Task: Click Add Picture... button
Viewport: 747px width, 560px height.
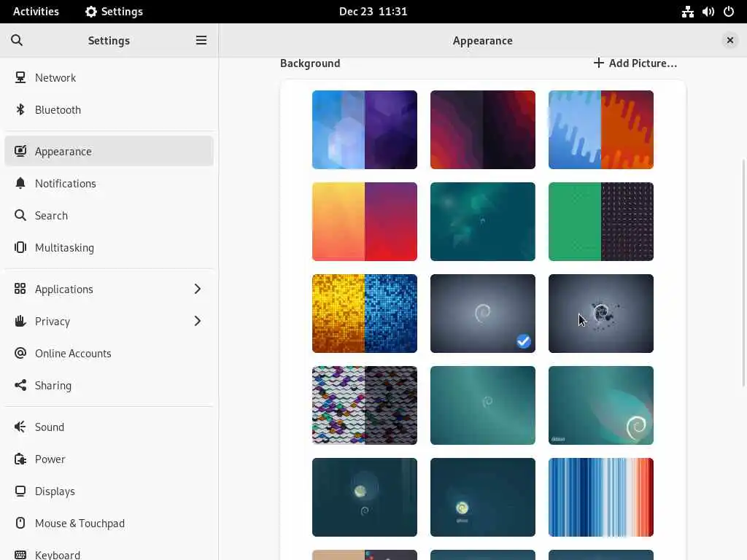Action: (x=635, y=63)
